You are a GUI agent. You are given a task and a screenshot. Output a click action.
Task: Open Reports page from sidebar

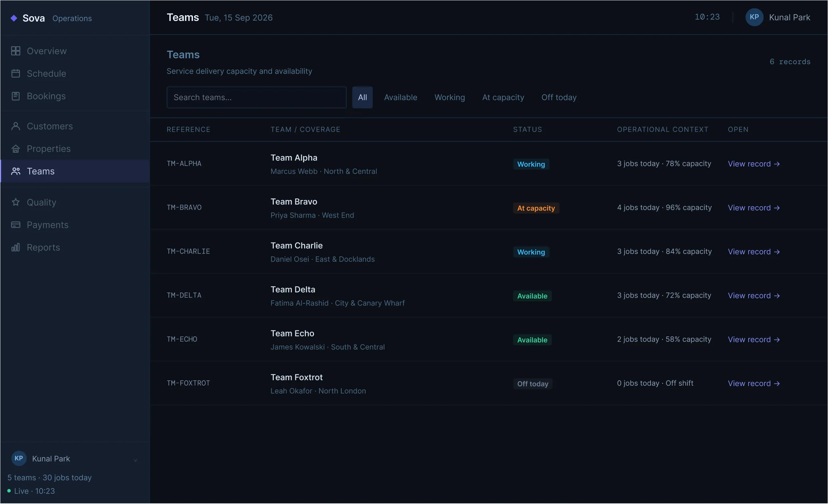coord(75,248)
